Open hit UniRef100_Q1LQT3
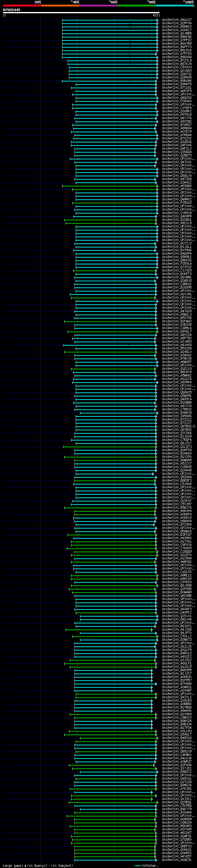This screenshot has width=197, height=868. tap(177, 447)
